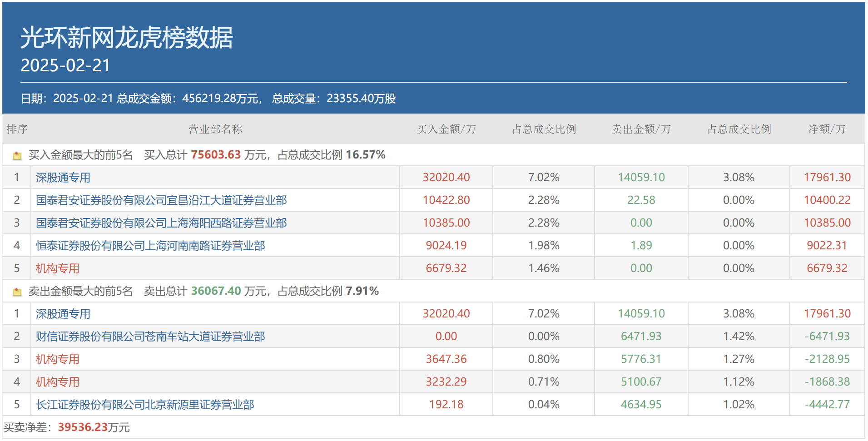Click the 净额/万 column header
The width and height of the screenshot is (868, 441).
(827, 129)
